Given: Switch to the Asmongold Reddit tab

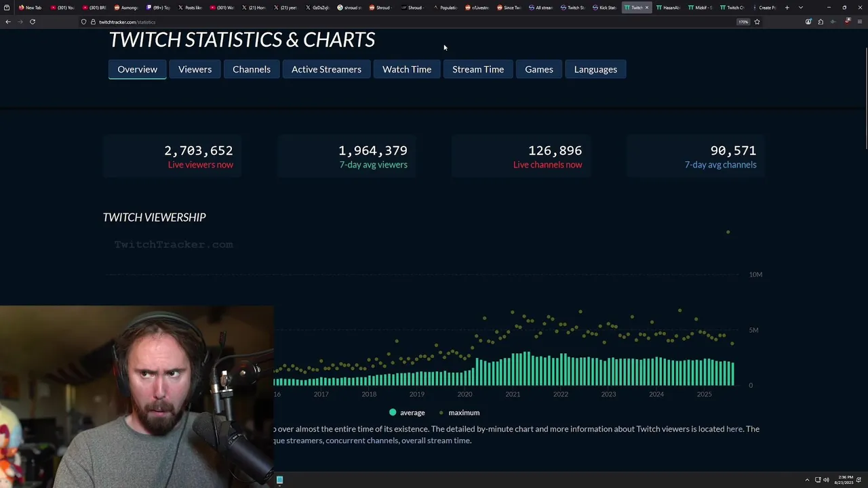Looking at the screenshot, I should point(126,7).
